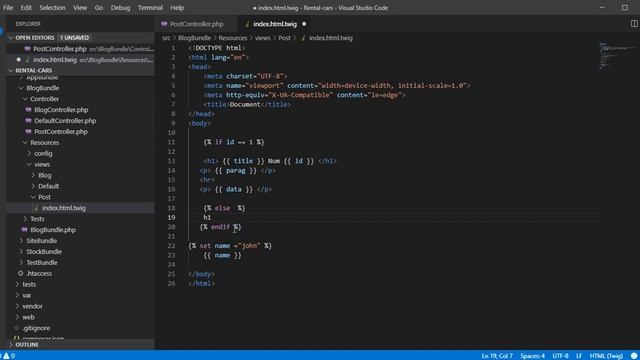
Task: Change indentation via Spaces: 4
Action: (x=532, y=356)
